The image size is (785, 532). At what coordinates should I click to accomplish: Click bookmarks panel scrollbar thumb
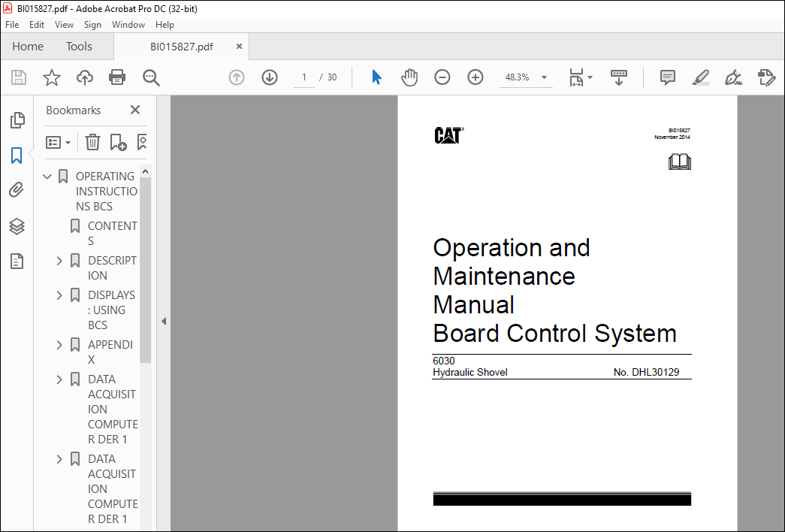coord(145,270)
